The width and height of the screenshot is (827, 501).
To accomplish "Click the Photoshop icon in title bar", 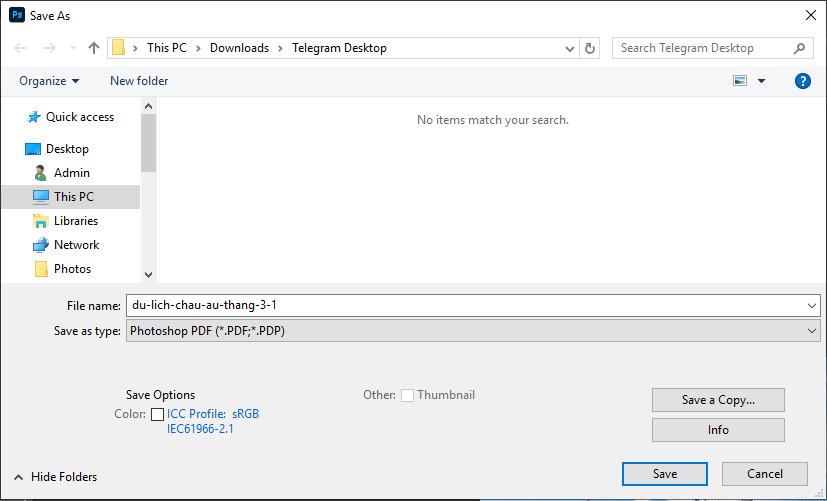I will 17,15.
